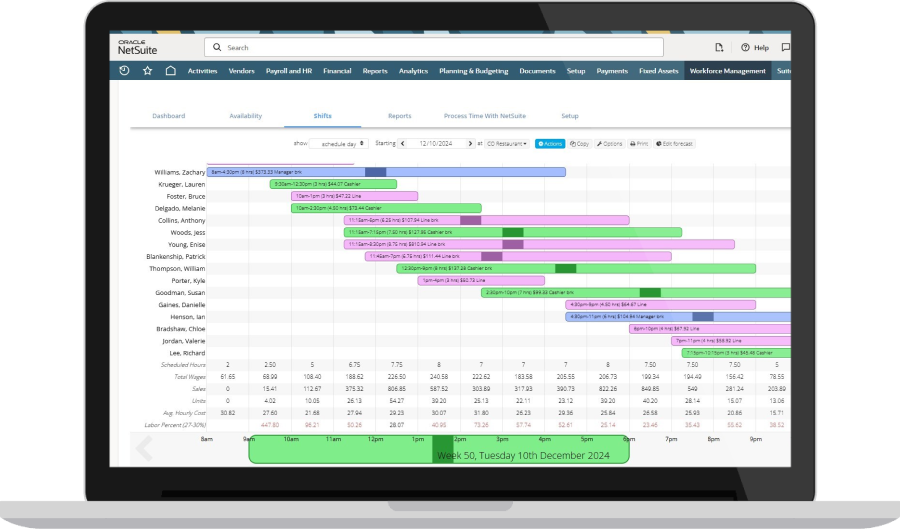Click the create new document icon

coord(719,47)
